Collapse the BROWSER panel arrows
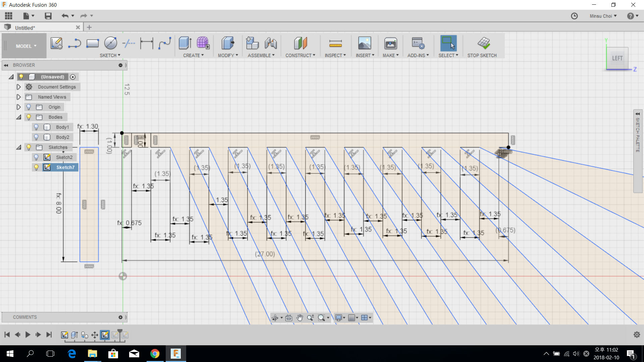 pos(6,65)
